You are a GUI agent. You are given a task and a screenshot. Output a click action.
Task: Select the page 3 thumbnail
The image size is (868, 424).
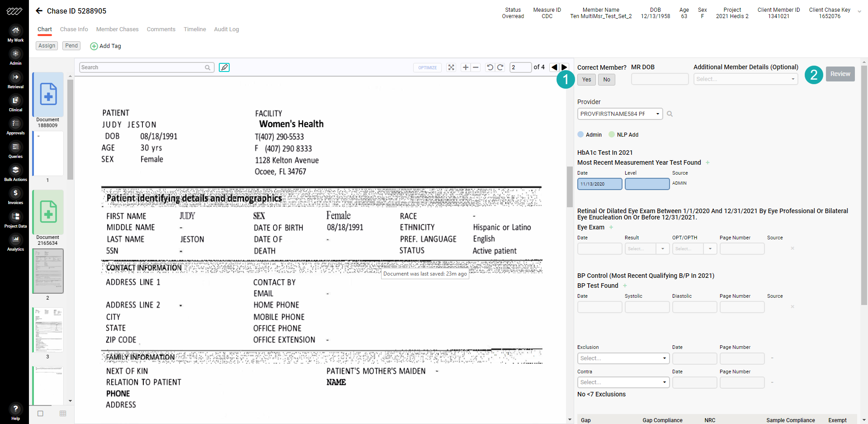pyautogui.click(x=48, y=330)
